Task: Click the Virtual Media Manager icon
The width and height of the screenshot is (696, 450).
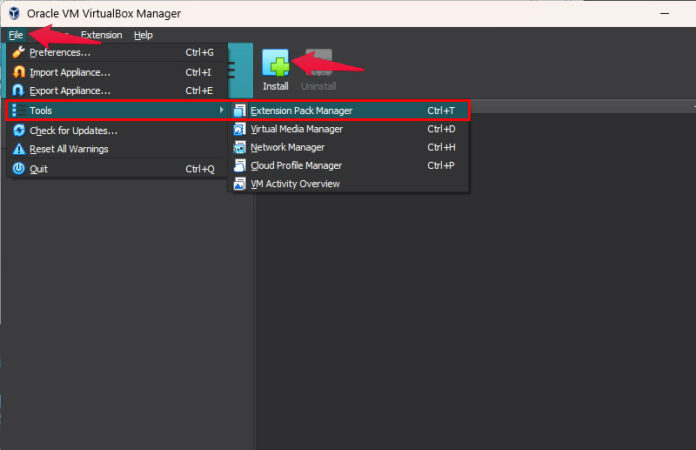Action: tap(240, 129)
